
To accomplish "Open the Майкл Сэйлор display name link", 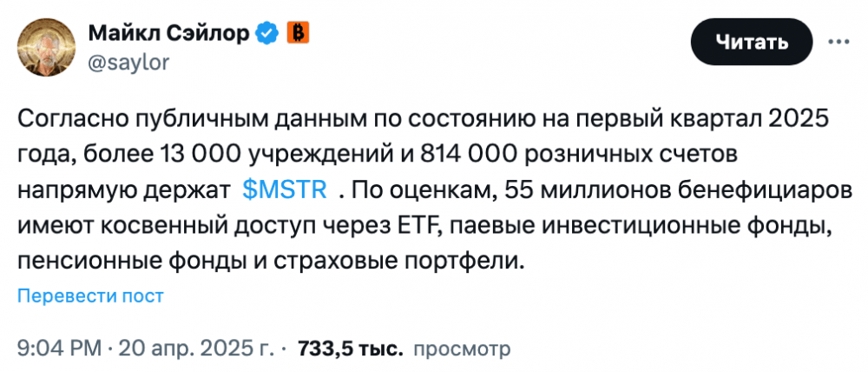I will click(x=169, y=35).
